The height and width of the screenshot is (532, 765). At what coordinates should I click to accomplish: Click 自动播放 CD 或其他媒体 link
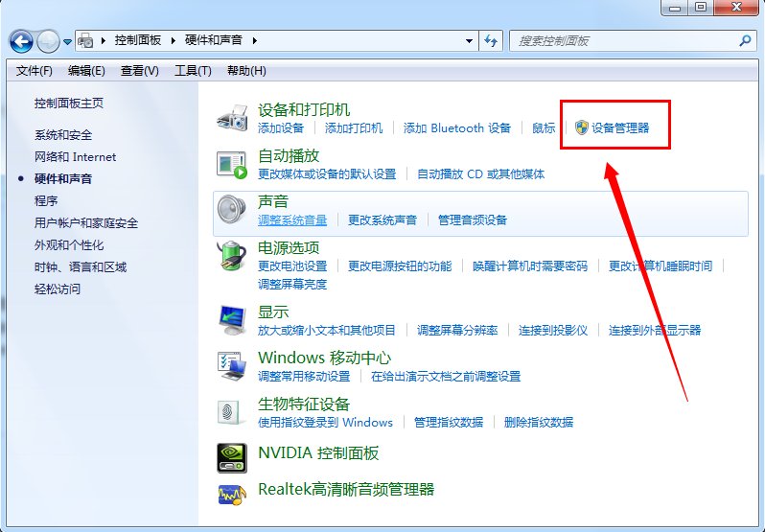pyautogui.click(x=480, y=174)
